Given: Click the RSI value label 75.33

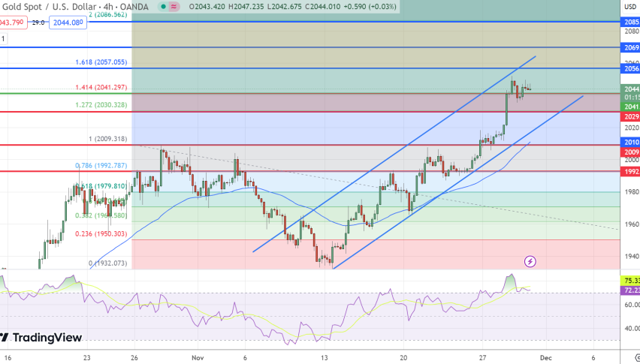Looking at the screenshot, I should point(631,281).
